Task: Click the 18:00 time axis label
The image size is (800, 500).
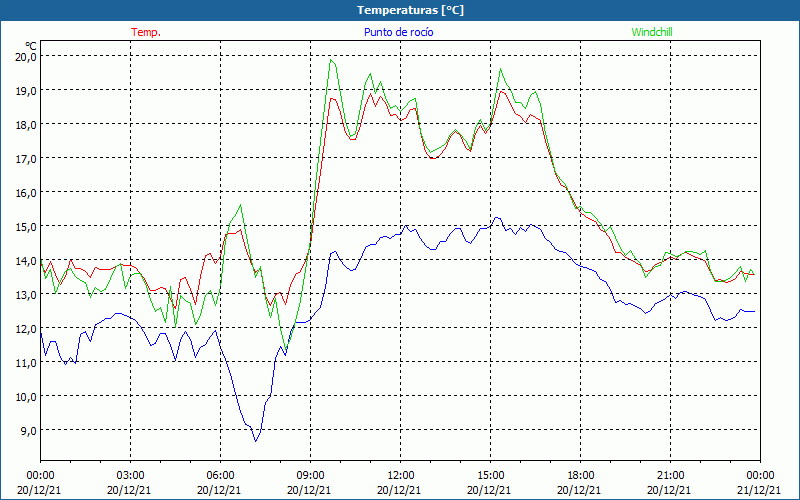Action: pyautogui.click(x=580, y=475)
